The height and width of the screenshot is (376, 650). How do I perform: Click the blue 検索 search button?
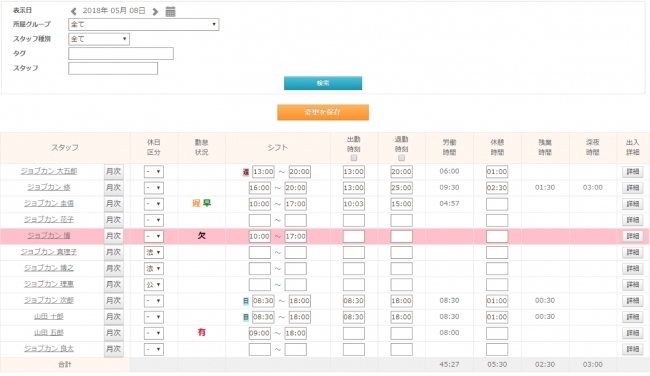click(323, 83)
